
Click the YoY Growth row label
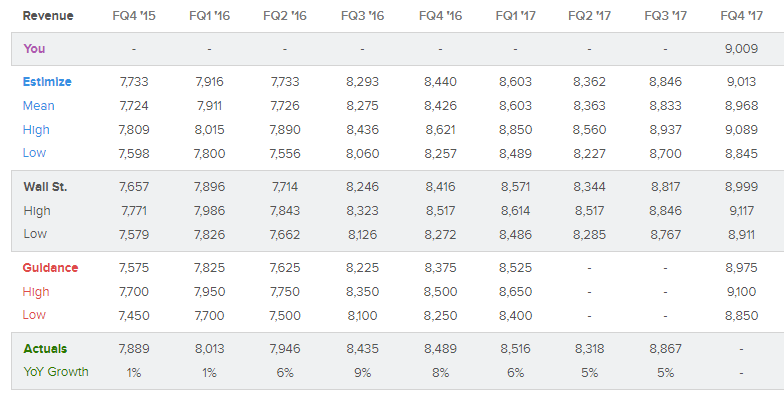click(56, 372)
